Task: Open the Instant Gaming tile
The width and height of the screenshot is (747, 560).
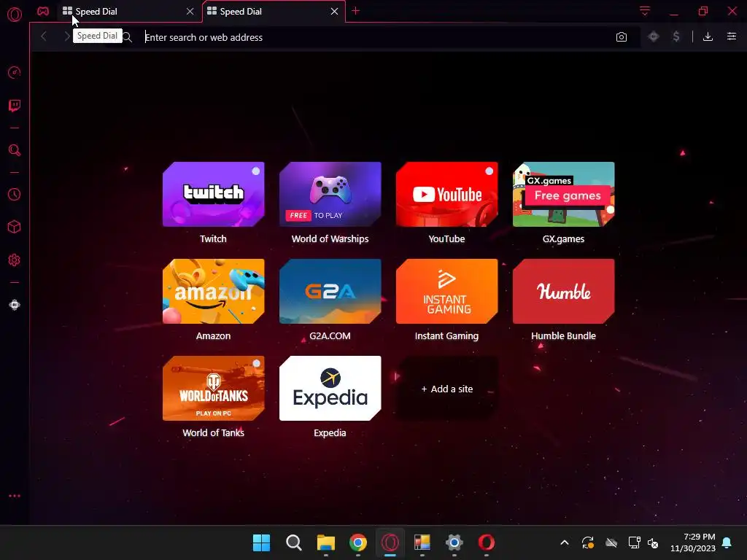Action: pos(447,292)
